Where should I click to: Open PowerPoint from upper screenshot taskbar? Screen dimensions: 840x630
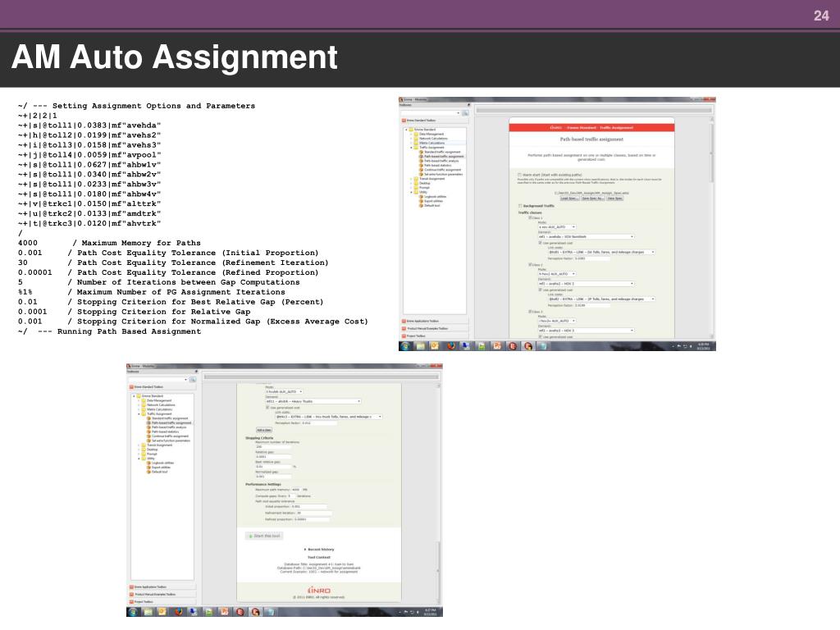(497, 346)
